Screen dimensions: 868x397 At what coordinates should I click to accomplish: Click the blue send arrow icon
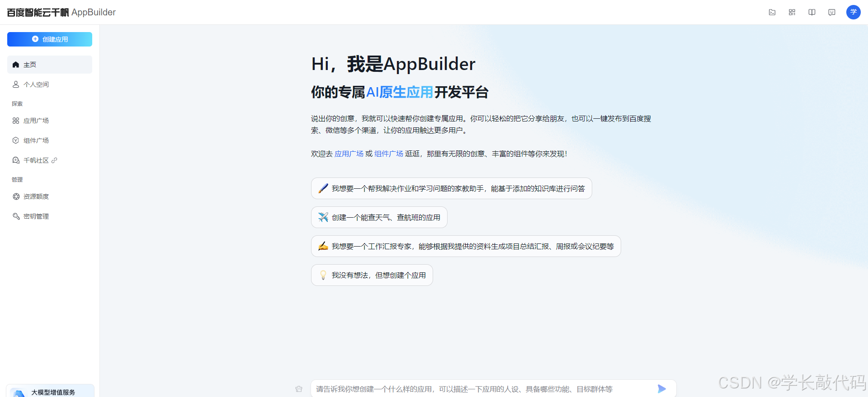tap(662, 389)
